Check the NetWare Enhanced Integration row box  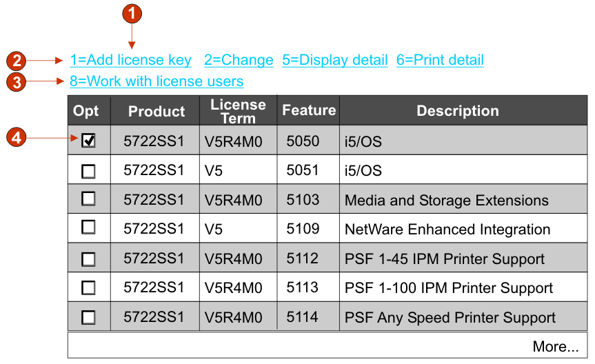[x=88, y=228]
